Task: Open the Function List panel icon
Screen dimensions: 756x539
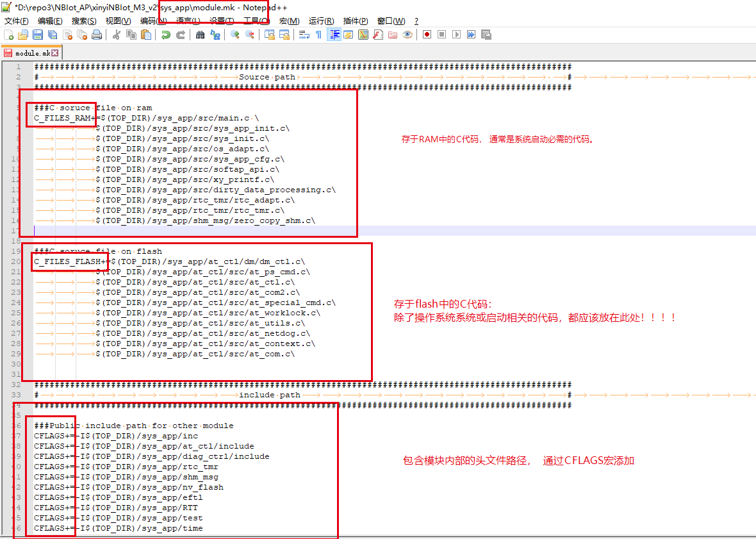Action: [378, 35]
